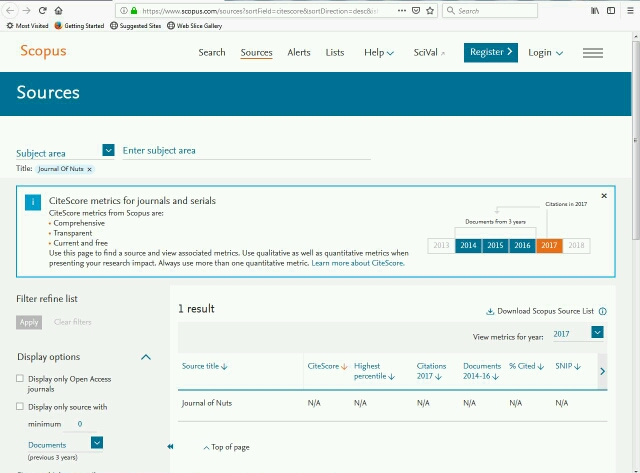The height and width of the screenshot is (473, 640).
Task: Open the View metrics for year dropdown
Action: click(597, 332)
